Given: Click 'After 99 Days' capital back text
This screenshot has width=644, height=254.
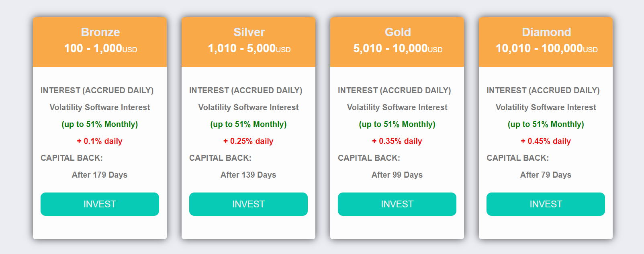Looking at the screenshot, I should pyautogui.click(x=397, y=175).
